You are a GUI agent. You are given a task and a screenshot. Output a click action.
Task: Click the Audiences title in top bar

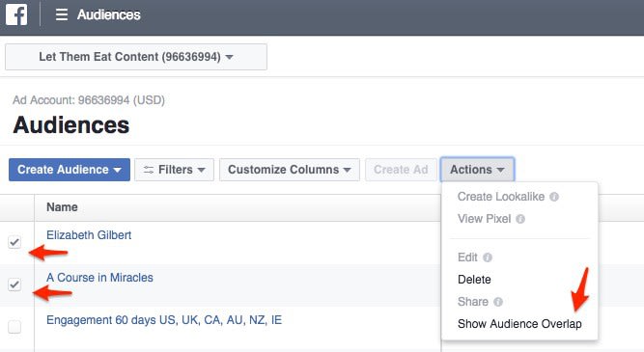tap(109, 14)
